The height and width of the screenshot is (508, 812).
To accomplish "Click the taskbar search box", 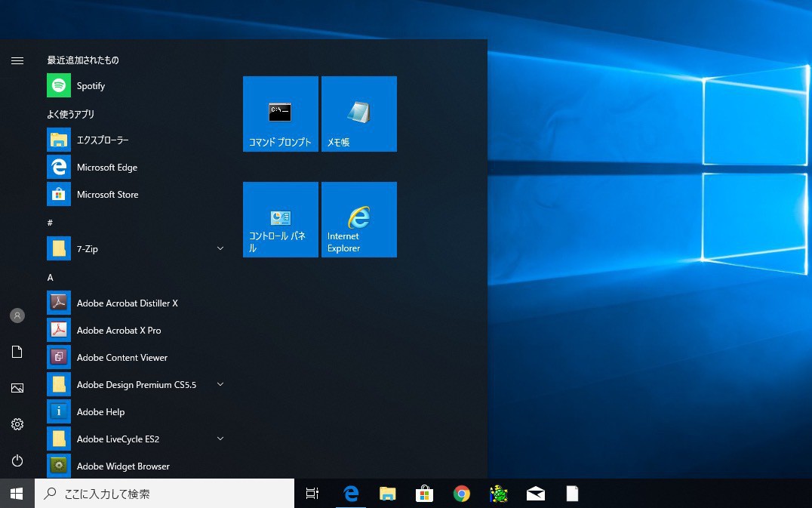I will [x=165, y=494].
